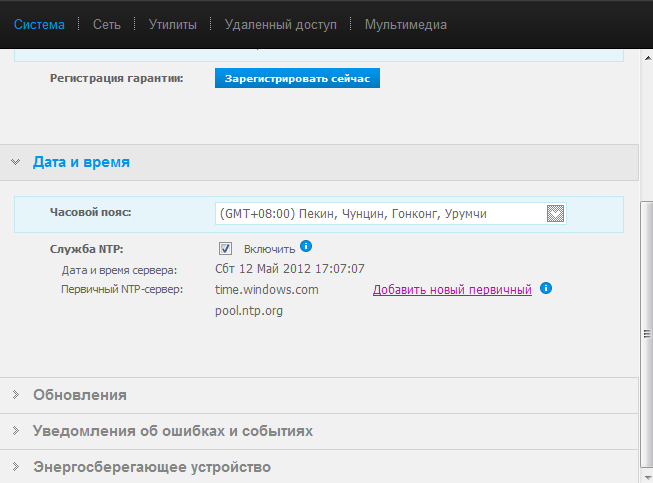Collapse the Дата и время section
This screenshot has height=483, width=653.
coord(15,162)
